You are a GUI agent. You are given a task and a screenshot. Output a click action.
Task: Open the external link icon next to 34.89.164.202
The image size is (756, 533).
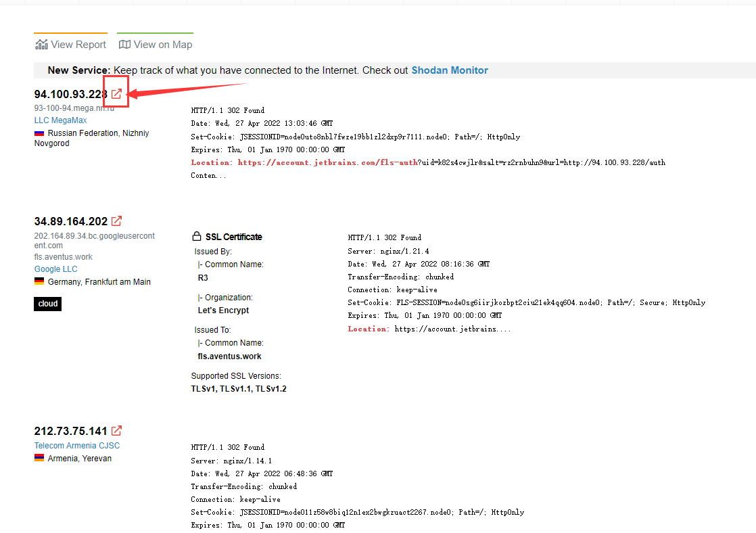click(116, 221)
